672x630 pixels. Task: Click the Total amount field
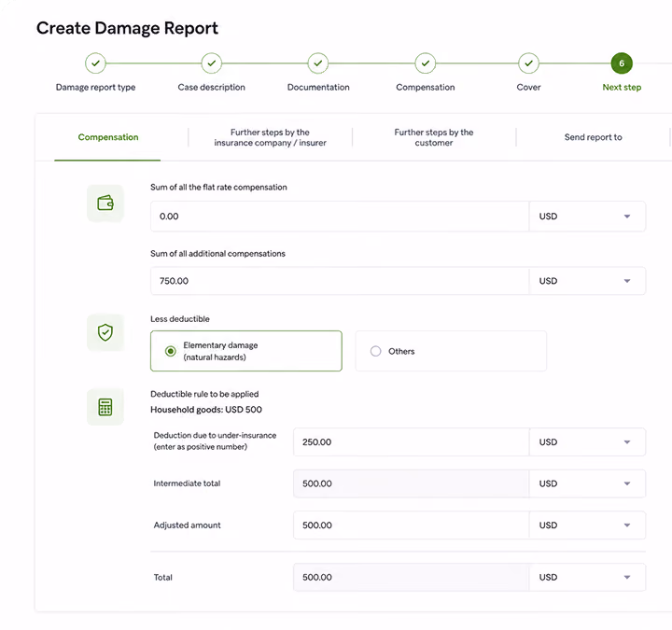pyautogui.click(x=412, y=578)
